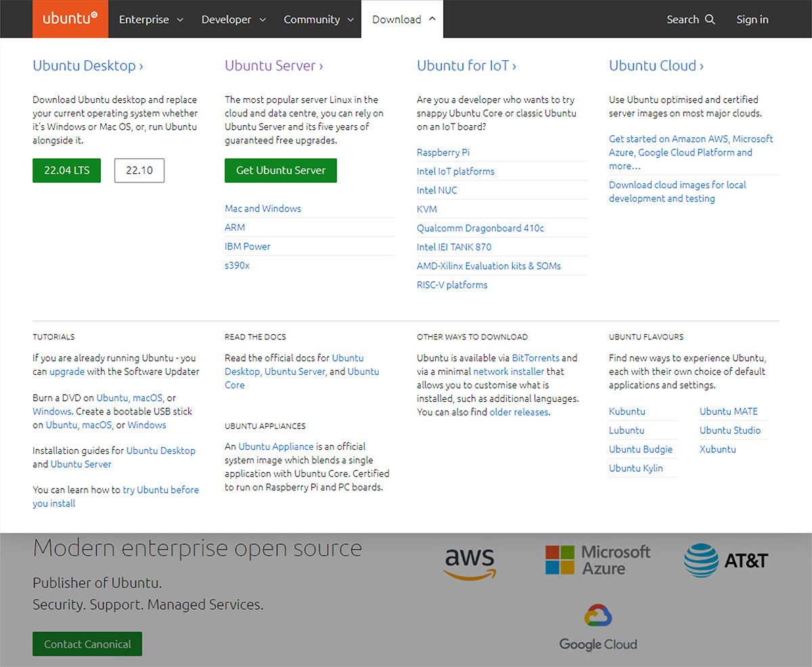Open the Ubuntu MATE flavour link

729,411
